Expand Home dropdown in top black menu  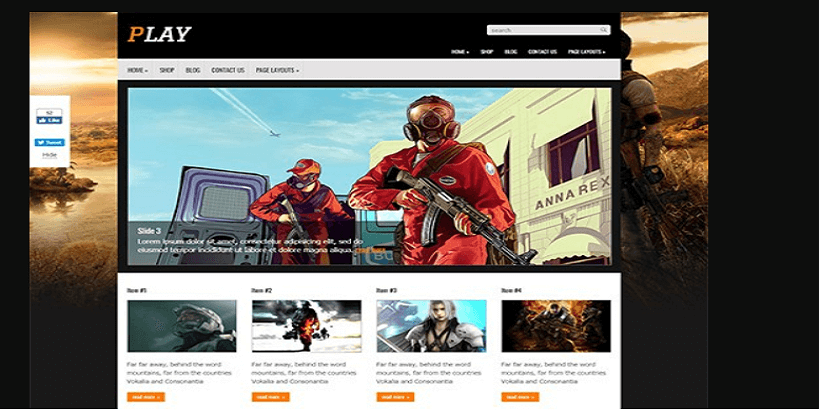[460, 52]
